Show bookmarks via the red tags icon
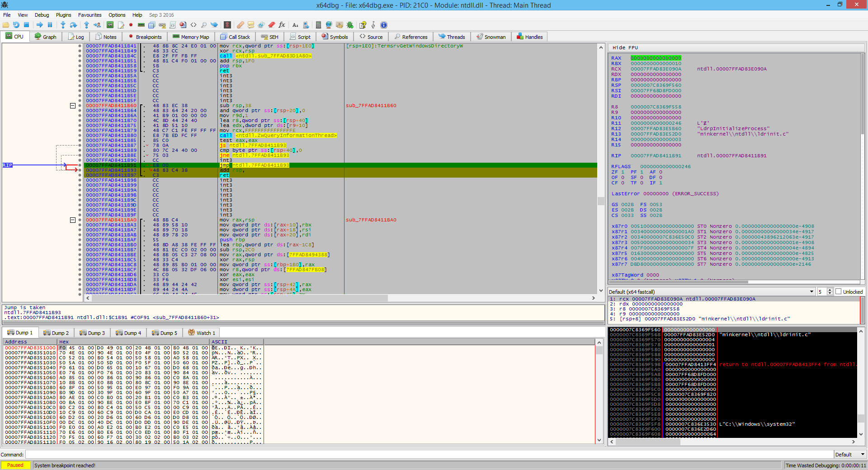Viewport: 868px width, 470px height. [272, 25]
